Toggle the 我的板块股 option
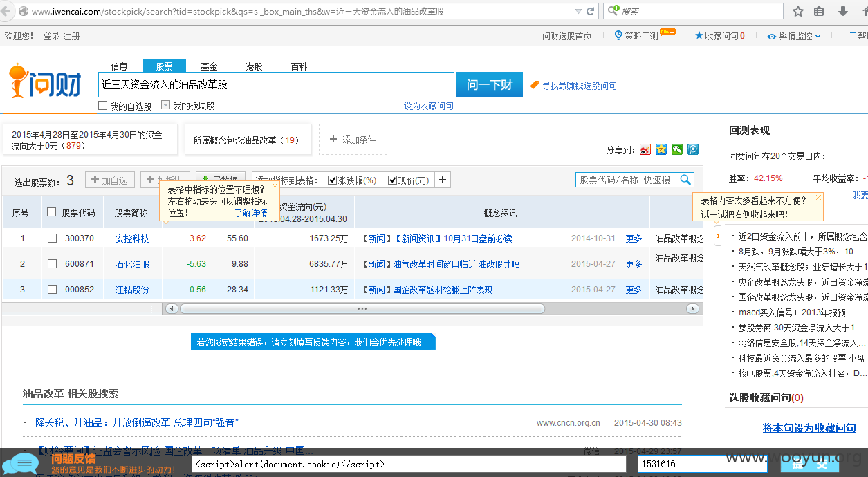The height and width of the screenshot is (477, 868). [x=165, y=106]
